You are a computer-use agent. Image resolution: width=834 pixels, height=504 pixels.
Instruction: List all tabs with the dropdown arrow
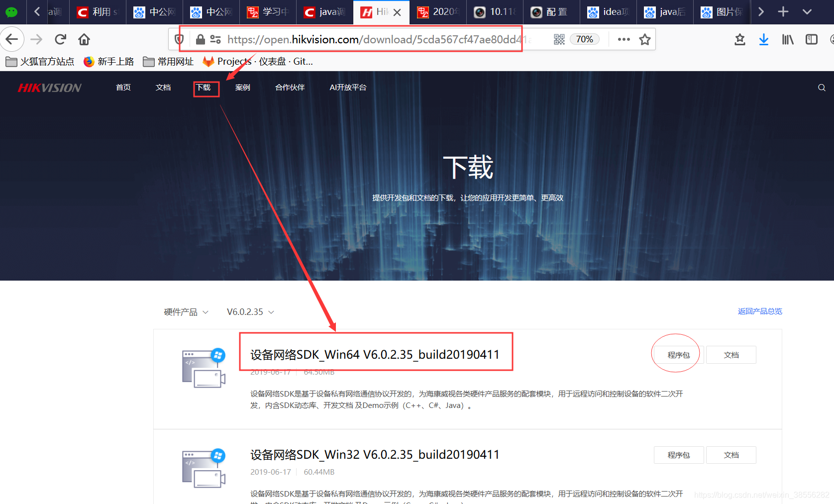[x=807, y=11]
